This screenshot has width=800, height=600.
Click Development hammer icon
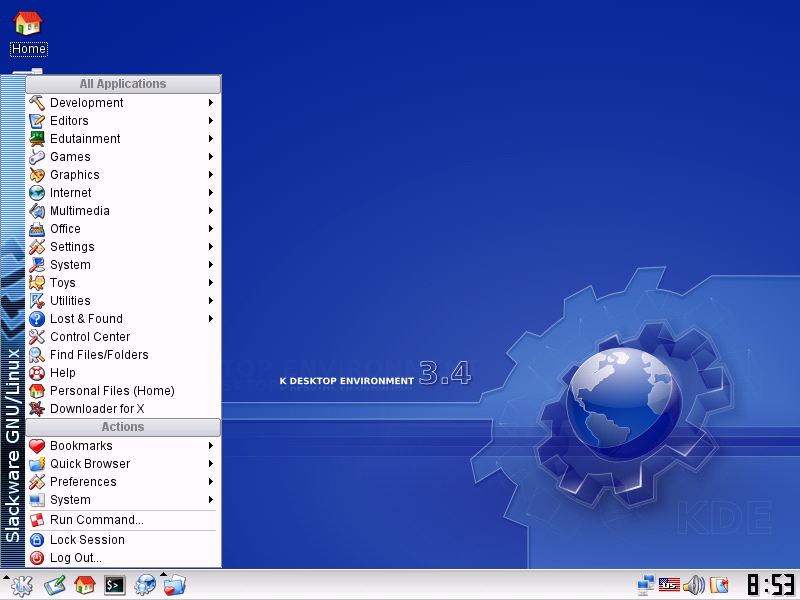click(x=37, y=103)
